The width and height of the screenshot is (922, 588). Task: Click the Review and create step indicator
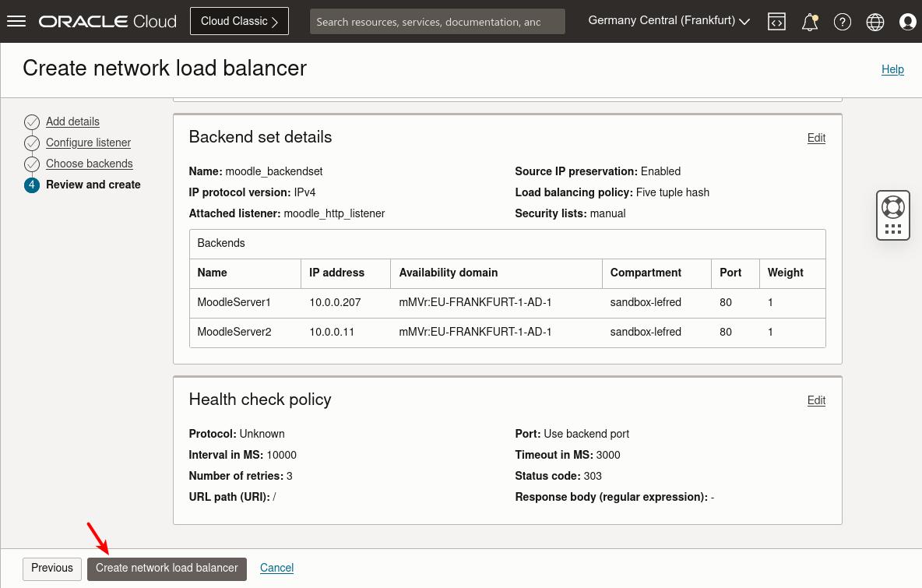tap(92, 185)
